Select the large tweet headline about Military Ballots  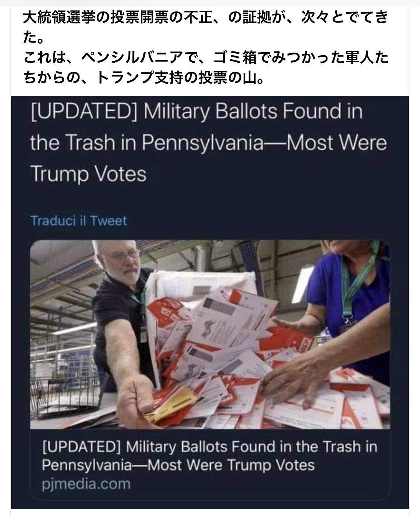click(x=208, y=143)
